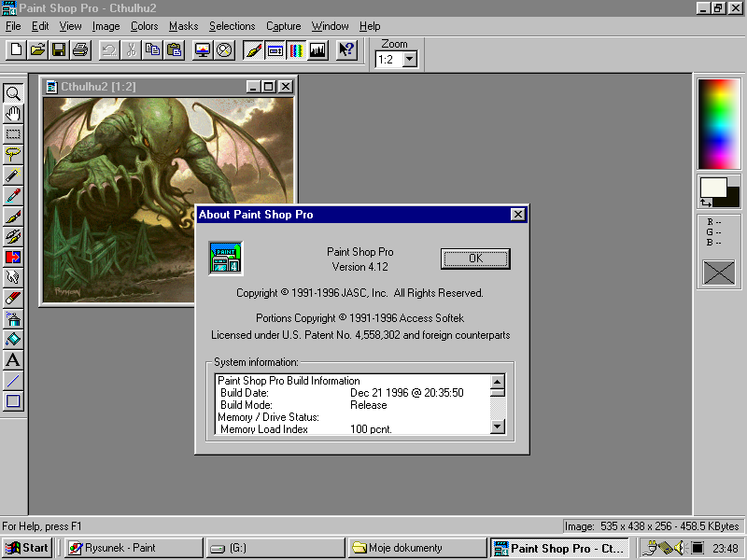Switch to Rysunek - Paint in taskbar
Image resolution: width=747 pixels, height=560 pixels.
tap(133, 548)
